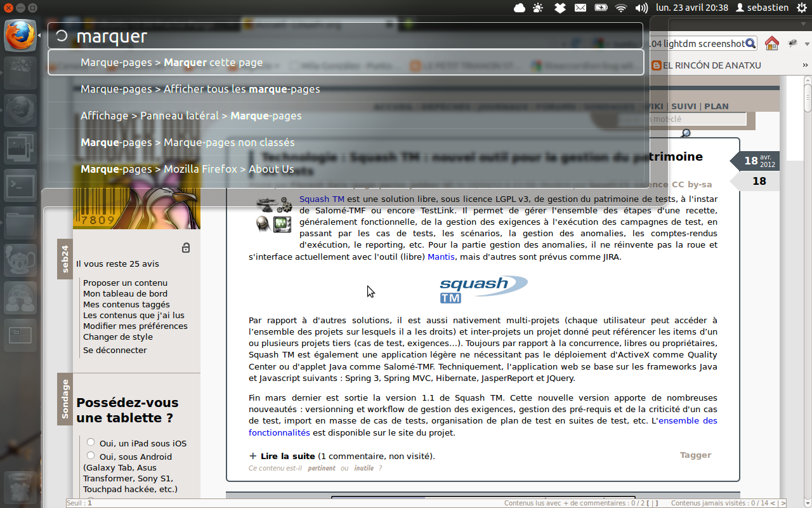Click the "Se déconnecter" link
The width and height of the screenshot is (812, 508).
115,350
